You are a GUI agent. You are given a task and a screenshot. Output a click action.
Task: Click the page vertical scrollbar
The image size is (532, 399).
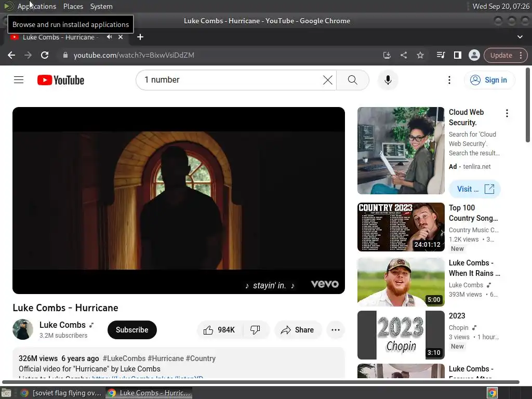(x=528, y=105)
